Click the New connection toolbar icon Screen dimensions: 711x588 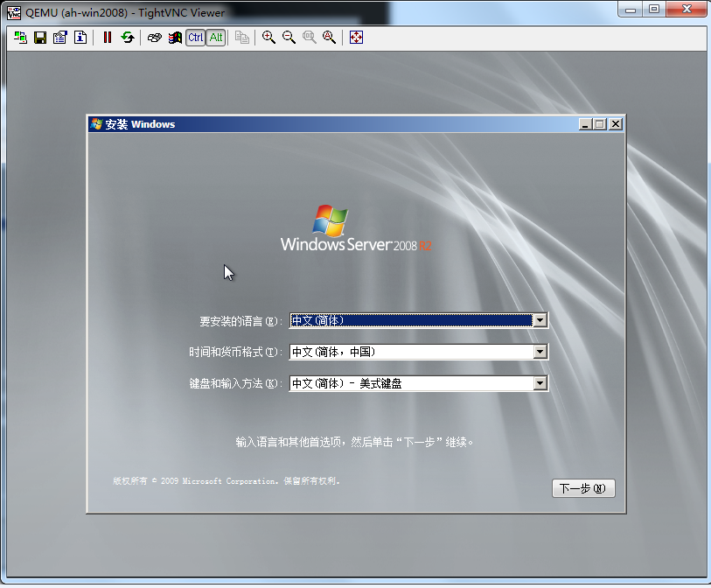click(20, 38)
